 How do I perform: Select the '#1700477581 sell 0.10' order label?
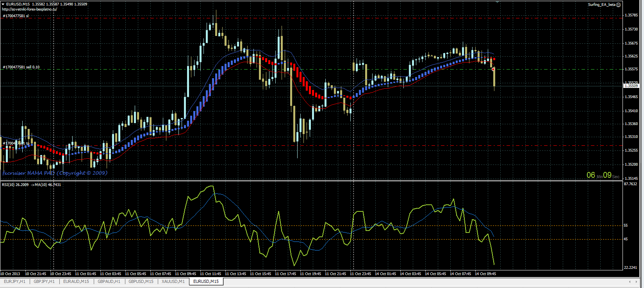(x=21, y=67)
